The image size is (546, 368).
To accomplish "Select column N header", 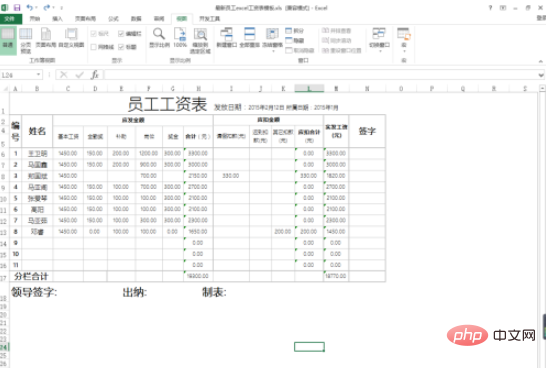I will [x=367, y=89].
